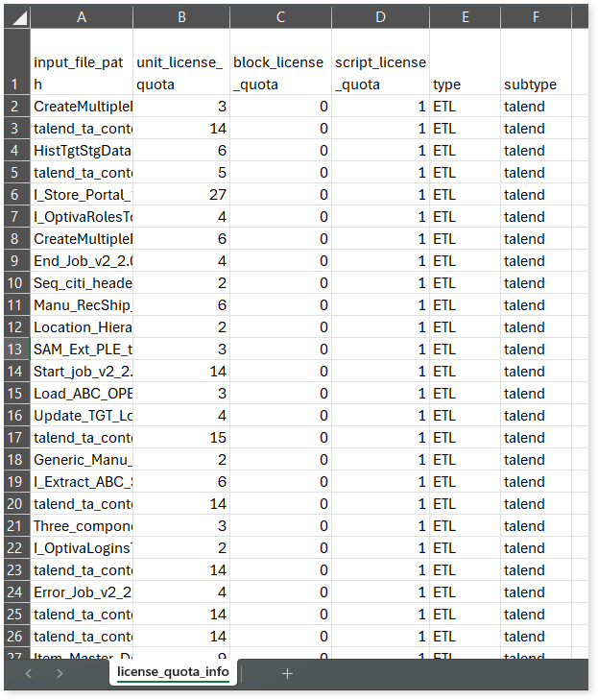The image size is (598, 700).
Task: Select the column D header
Action: pos(381,17)
